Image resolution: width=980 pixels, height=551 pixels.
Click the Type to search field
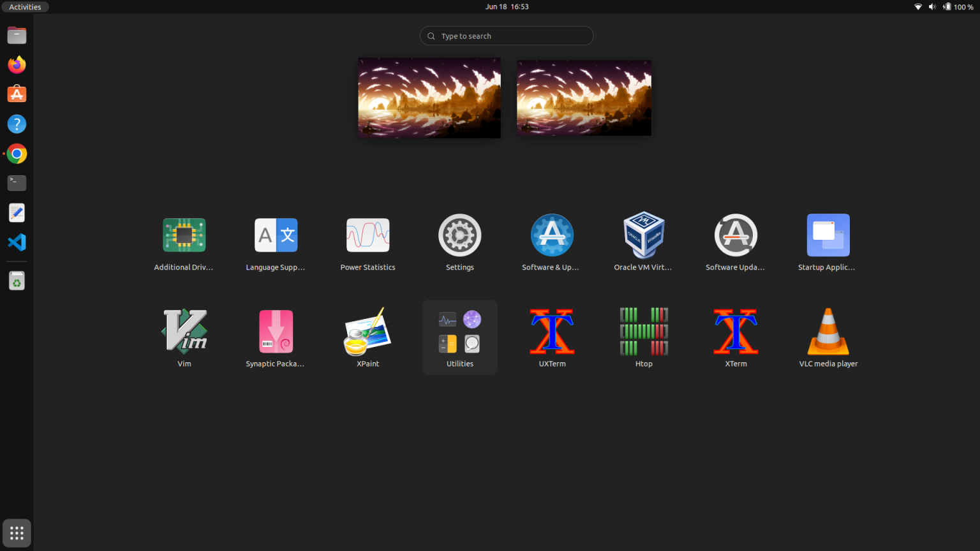pos(506,36)
